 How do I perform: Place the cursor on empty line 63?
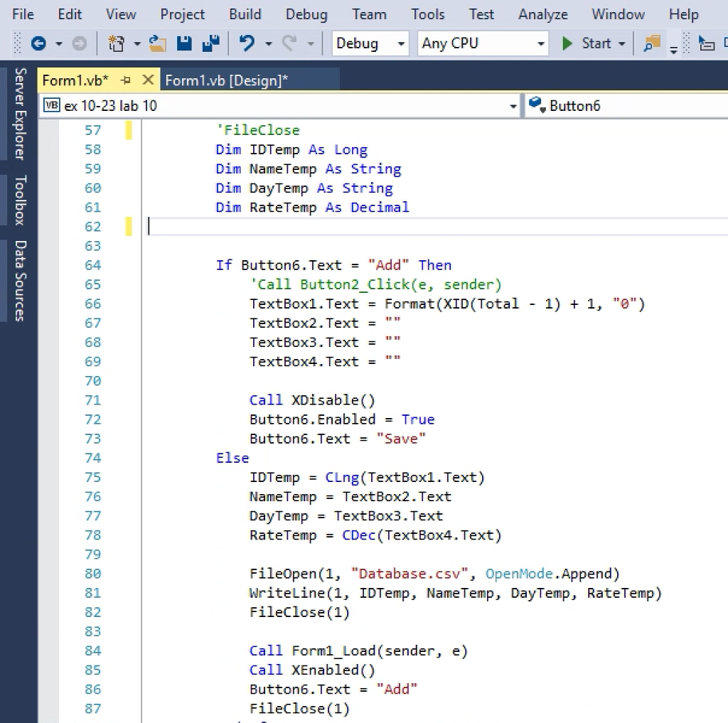pos(284,246)
